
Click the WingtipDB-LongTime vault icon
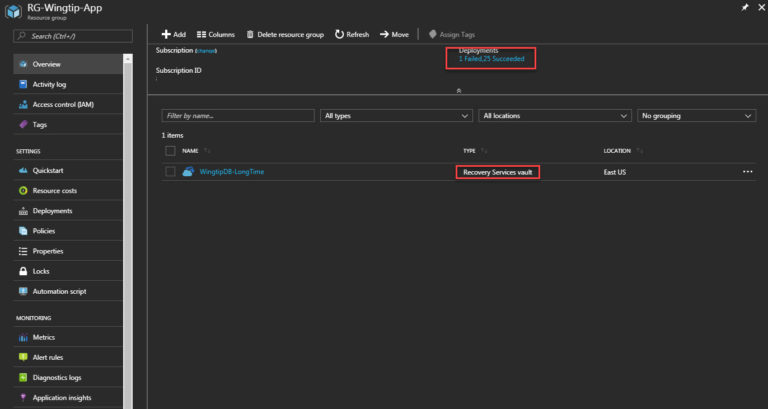[188, 171]
